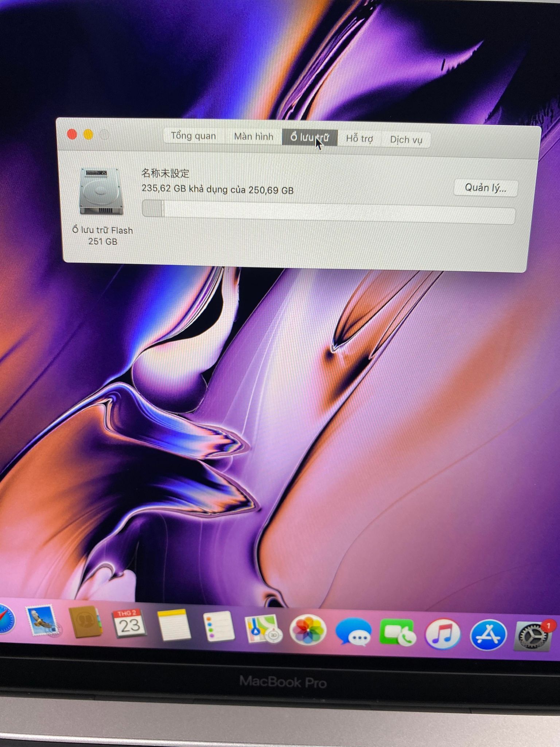The height and width of the screenshot is (747, 560).
Task: Open iTunes music app in dock
Action: click(443, 634)
